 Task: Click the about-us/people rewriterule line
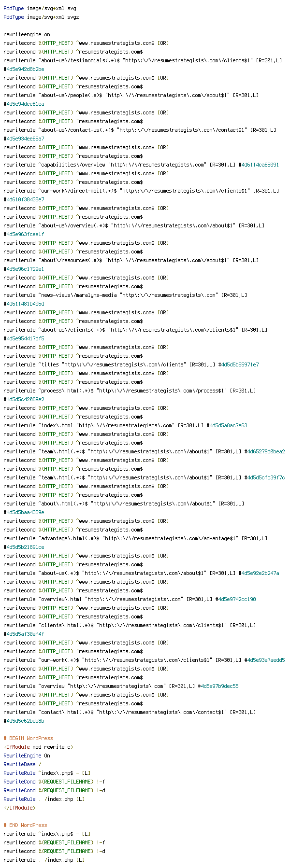(x=131, y=96)
